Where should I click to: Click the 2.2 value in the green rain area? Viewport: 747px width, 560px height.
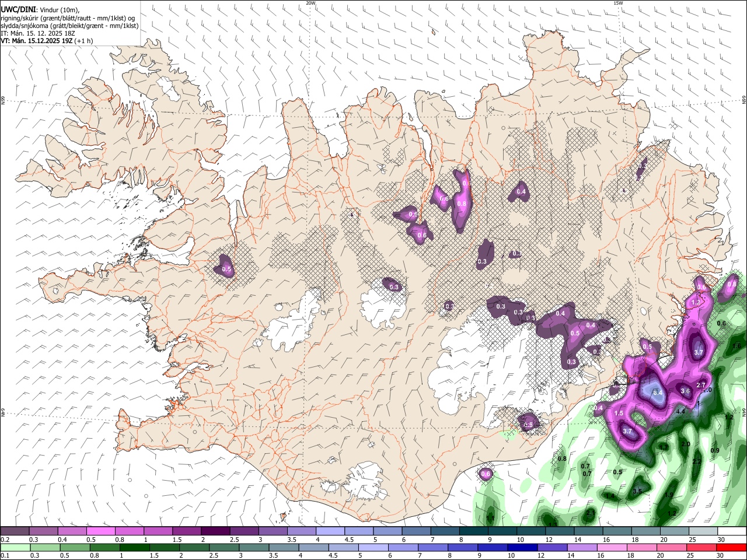[x=697, y=461]
